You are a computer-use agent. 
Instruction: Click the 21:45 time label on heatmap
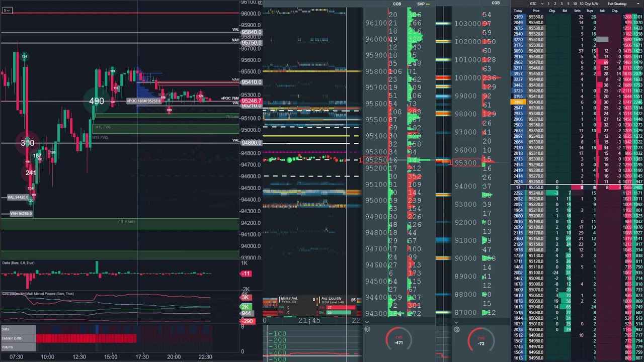point(309,320)
